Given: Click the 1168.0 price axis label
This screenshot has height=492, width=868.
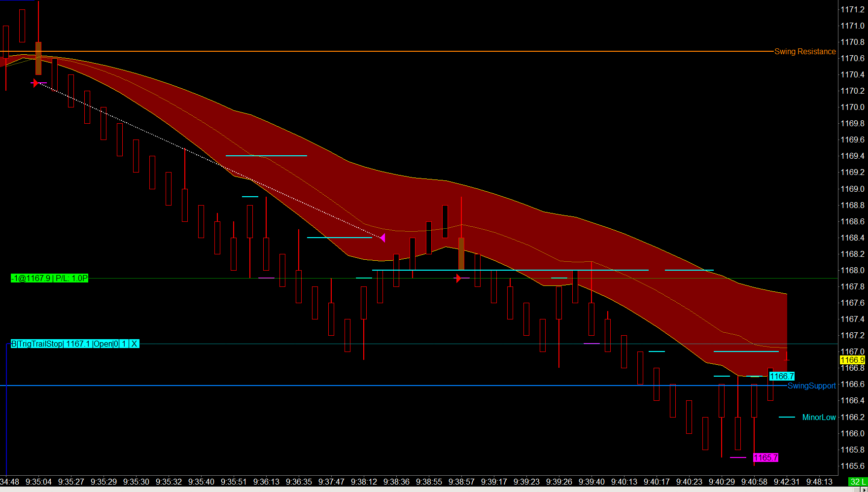Looking at the screenshot, I should point(853,270).
